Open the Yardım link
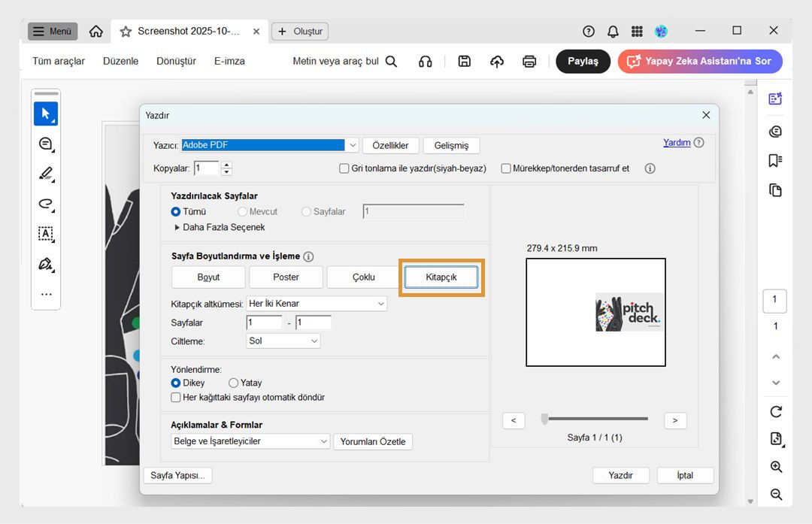 677,142
